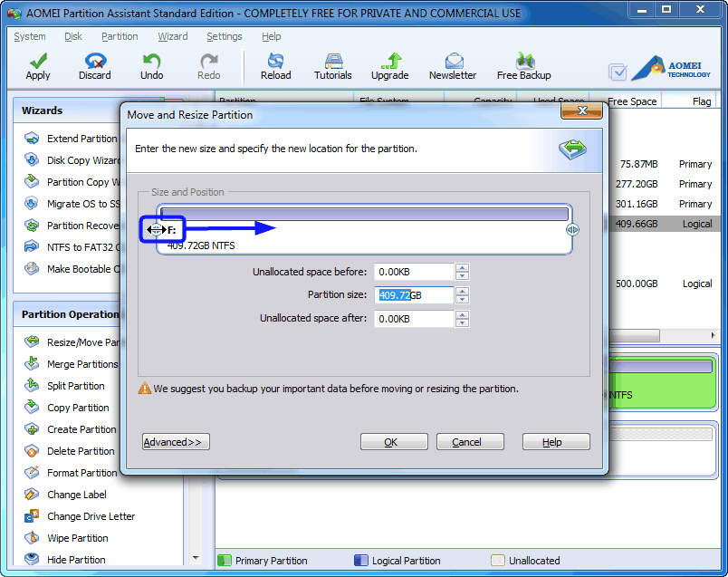Open the Help menu

pos(271,36)
